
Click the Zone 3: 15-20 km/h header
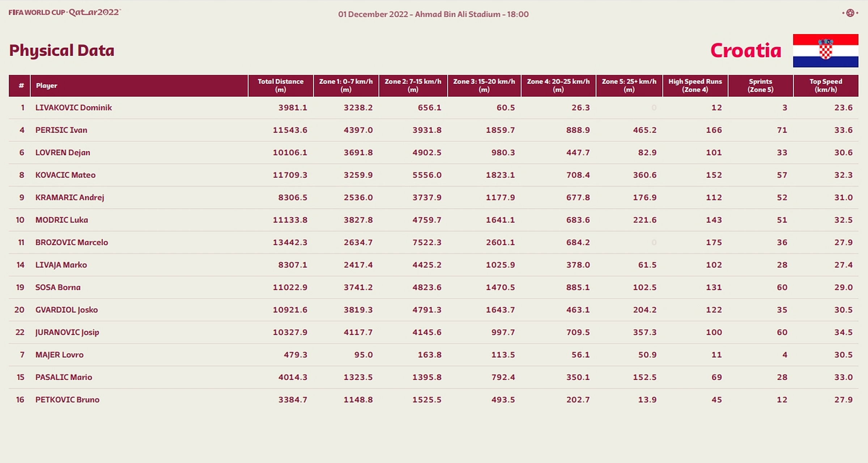tap(484, 85)
